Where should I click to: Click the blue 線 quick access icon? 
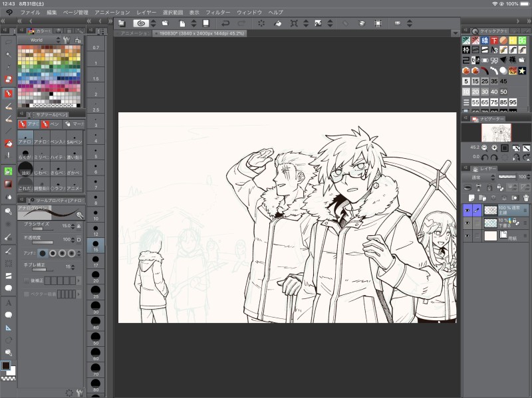[x=485, y=41]
